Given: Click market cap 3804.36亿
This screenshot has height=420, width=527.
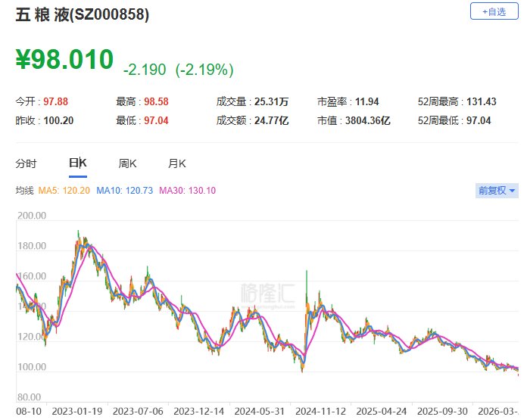Looking at the screenshot, I should click(368, 120).
